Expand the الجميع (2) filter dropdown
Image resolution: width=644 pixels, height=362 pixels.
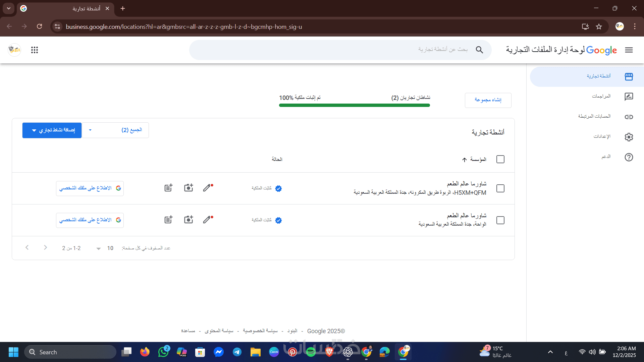point(115,130)
